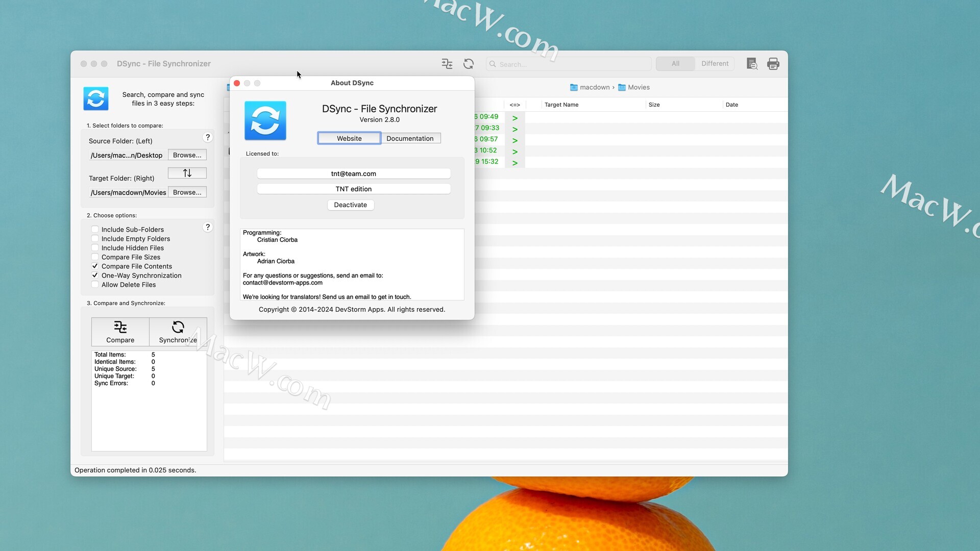Uncheck One-Way Synchronization option
Viewport: 980px width, 551px height.
pos(95,275)
